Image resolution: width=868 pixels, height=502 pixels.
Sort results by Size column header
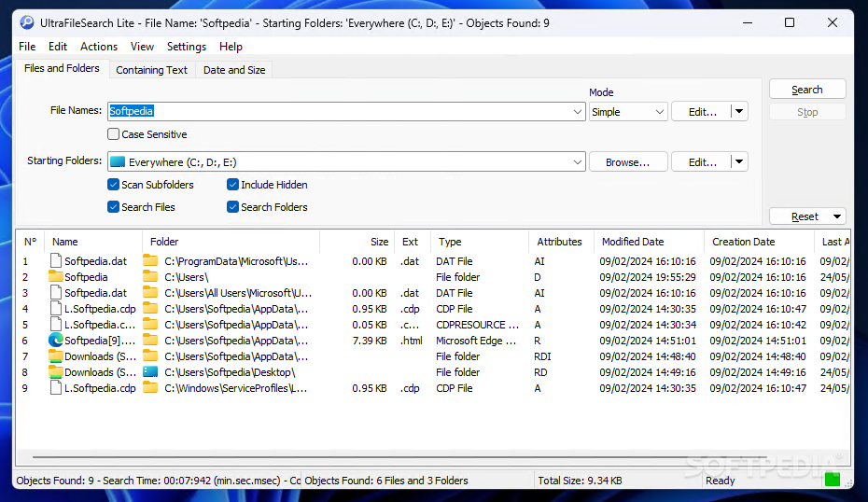357,242
